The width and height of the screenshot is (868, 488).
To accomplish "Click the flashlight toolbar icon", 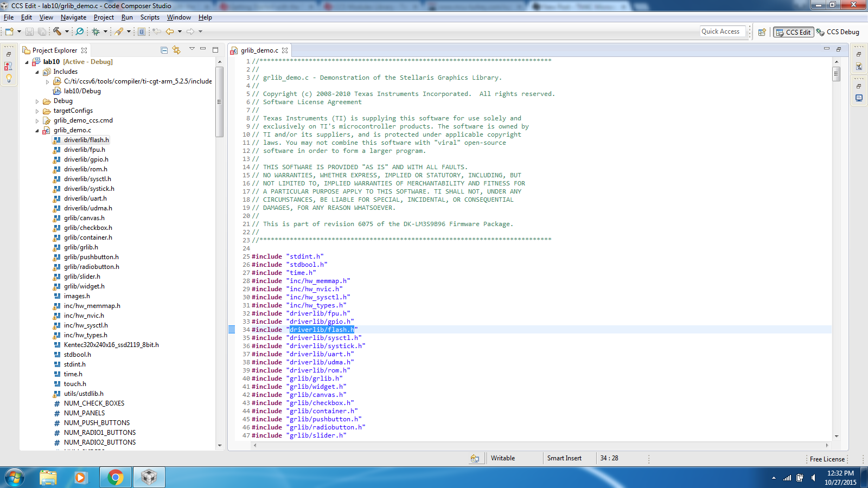I will 119,31.
